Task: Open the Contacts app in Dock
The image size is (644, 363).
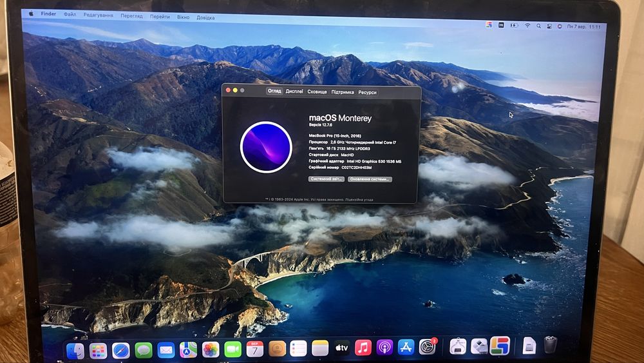Action: tap(277, 349)
